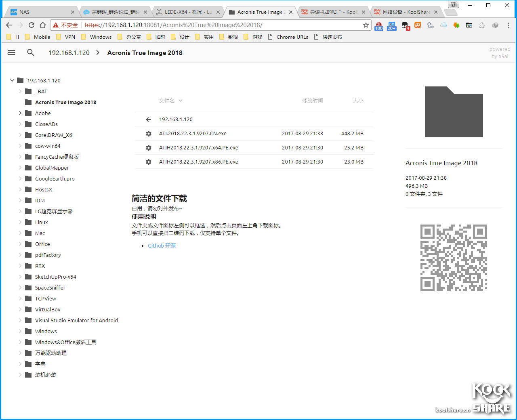
Task: Close the Acronis True Image tab
Action: click(291, 12)
